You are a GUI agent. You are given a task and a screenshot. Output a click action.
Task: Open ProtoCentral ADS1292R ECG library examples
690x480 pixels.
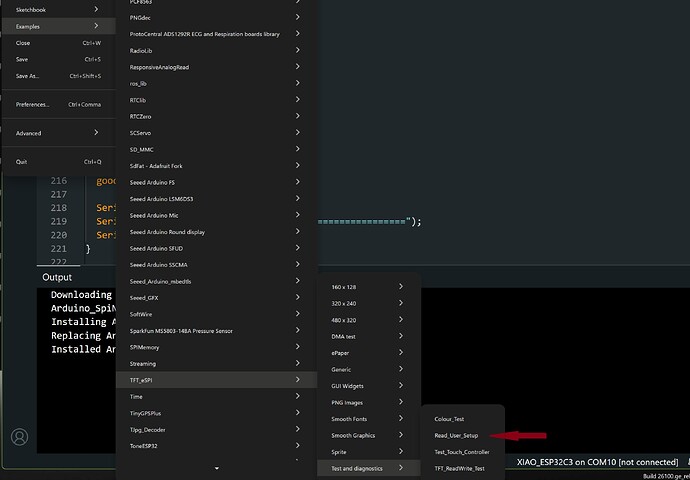coord(217,34)
